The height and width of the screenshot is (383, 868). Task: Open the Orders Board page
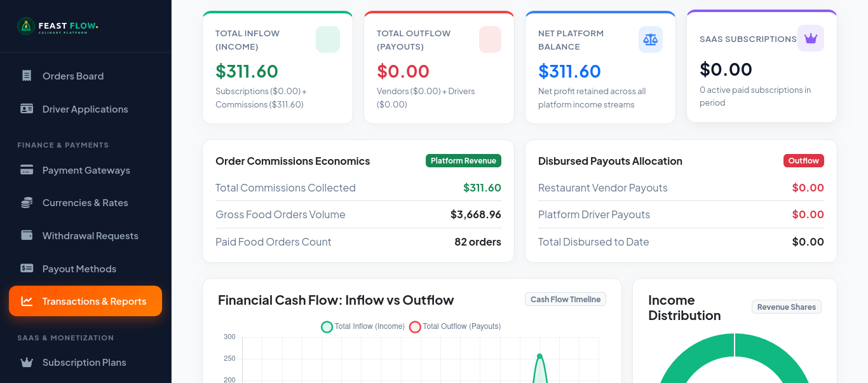pos(85,76)
